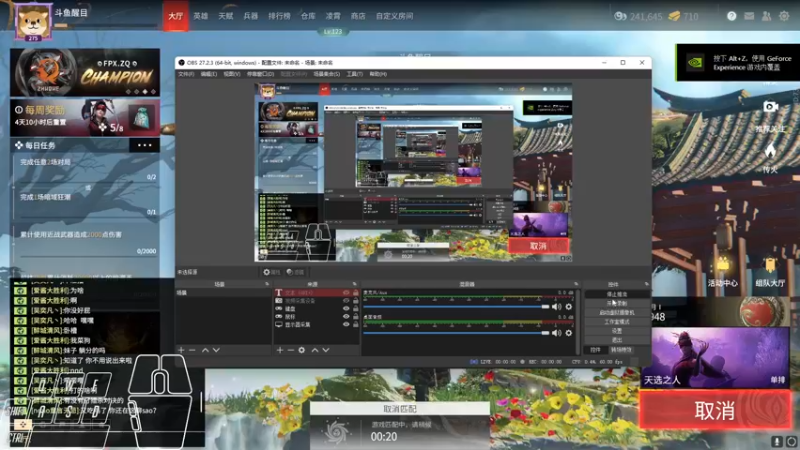Switch to game 商店 tab
800x450 pixels.
[x=358, y=16]
